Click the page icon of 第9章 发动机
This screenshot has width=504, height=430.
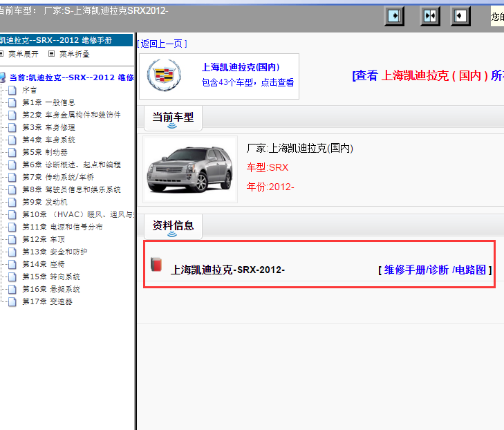[12, 202]
